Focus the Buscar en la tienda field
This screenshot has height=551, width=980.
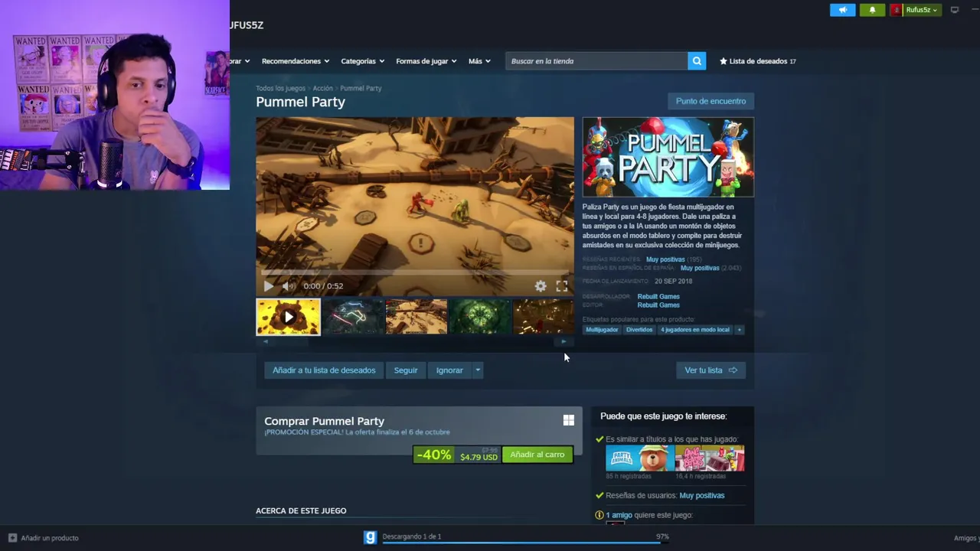pyautogui.click(x=596, y=61)
